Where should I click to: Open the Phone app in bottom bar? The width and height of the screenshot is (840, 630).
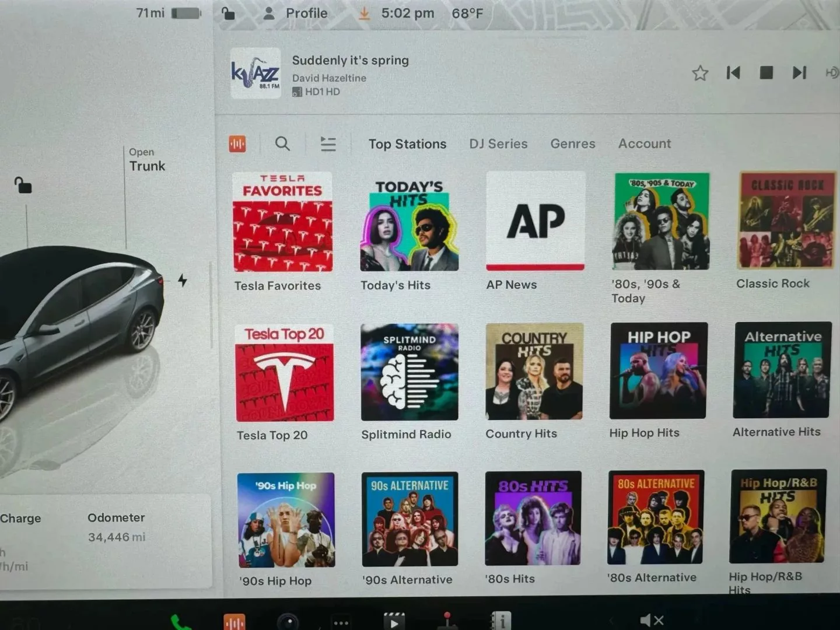pyautogui.click(x=180, y=622)
